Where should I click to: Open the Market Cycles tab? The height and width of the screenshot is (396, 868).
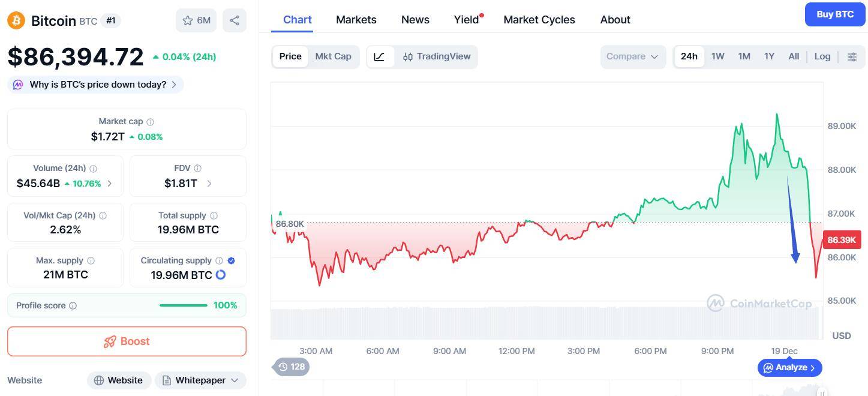tap(539, 20)
